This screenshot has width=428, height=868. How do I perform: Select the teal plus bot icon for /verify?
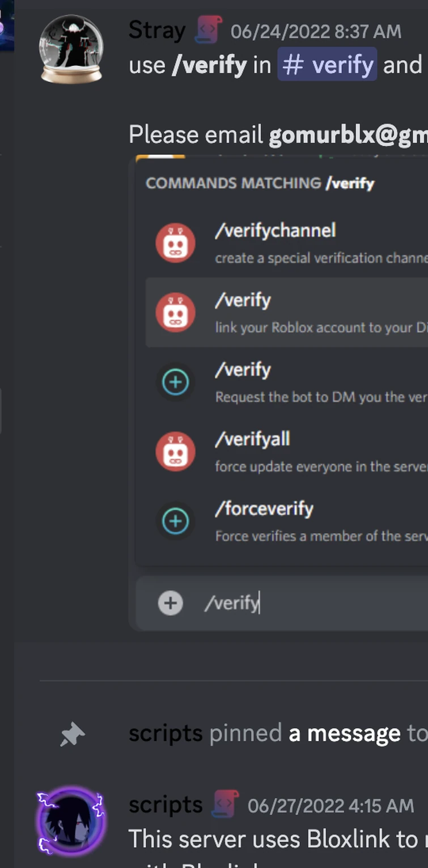pos(176,382)
